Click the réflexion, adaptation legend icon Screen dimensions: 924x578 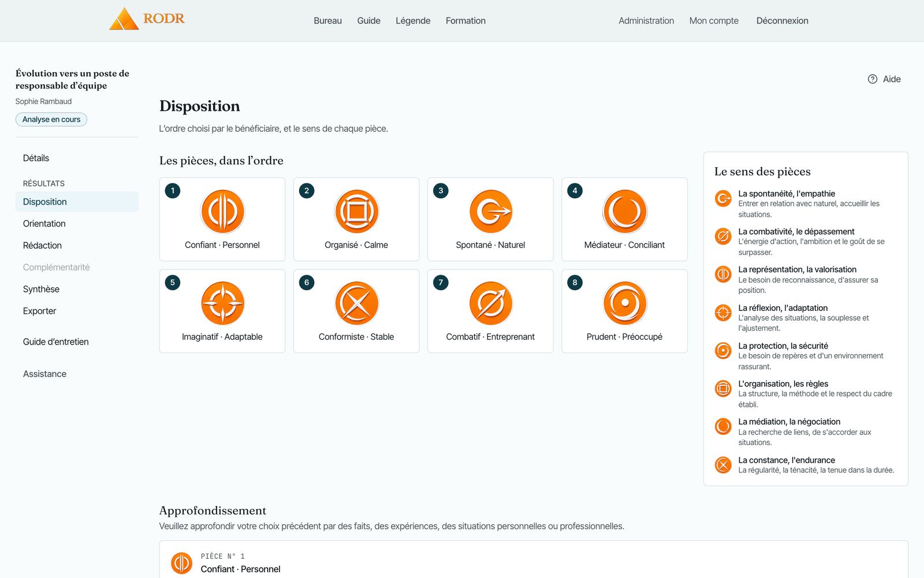[x=723, y=313]
